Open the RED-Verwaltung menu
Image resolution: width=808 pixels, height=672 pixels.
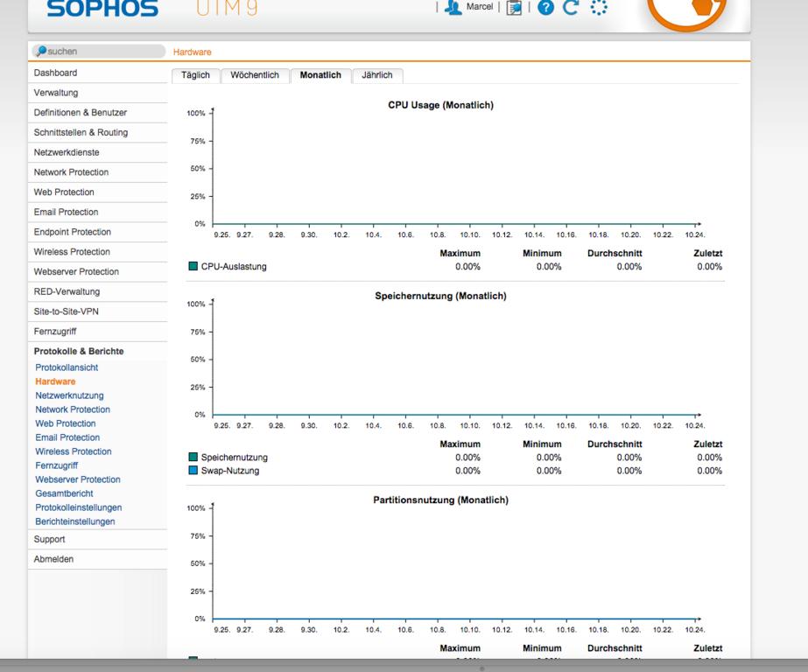tap(98, 291)
